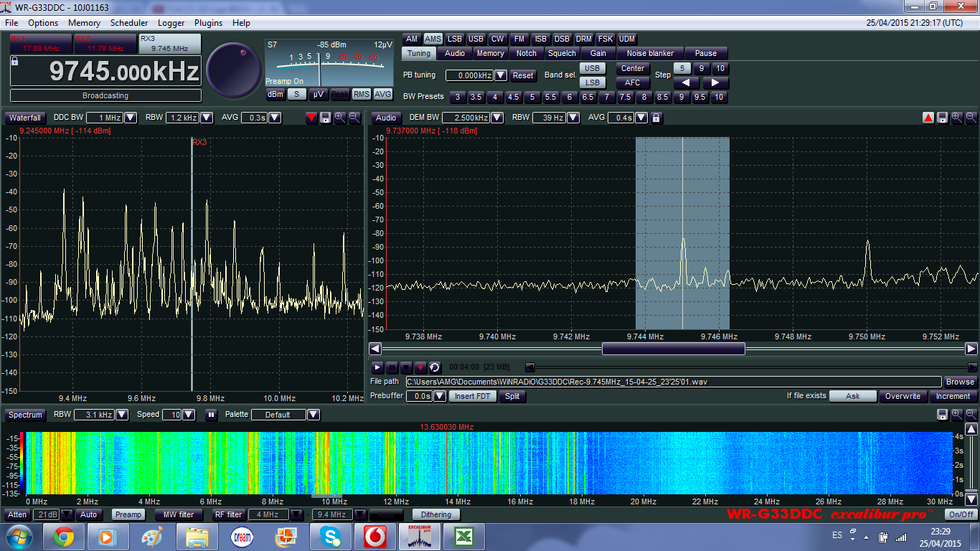Click the red peak marker triangle in audio panel
Screen dimensions: 980x551
928,118
